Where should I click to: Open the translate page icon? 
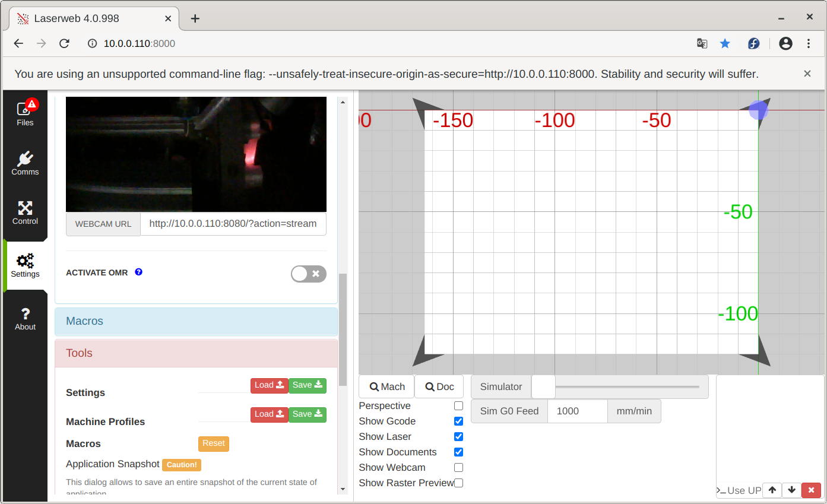[x=702, y=43]
